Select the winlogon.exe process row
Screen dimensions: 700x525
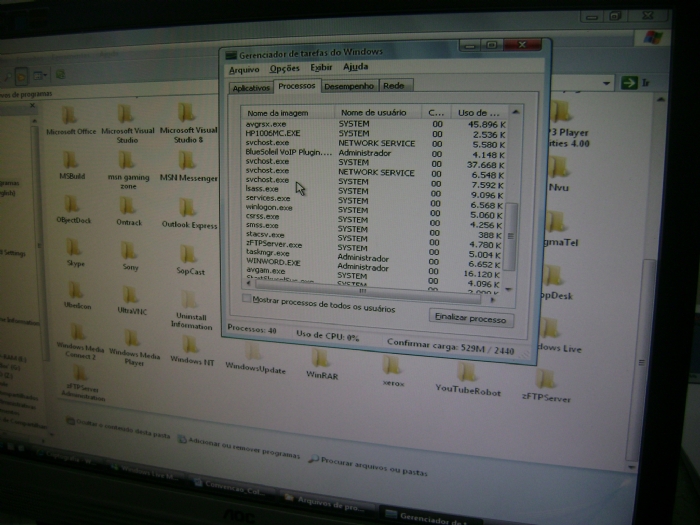374,209
